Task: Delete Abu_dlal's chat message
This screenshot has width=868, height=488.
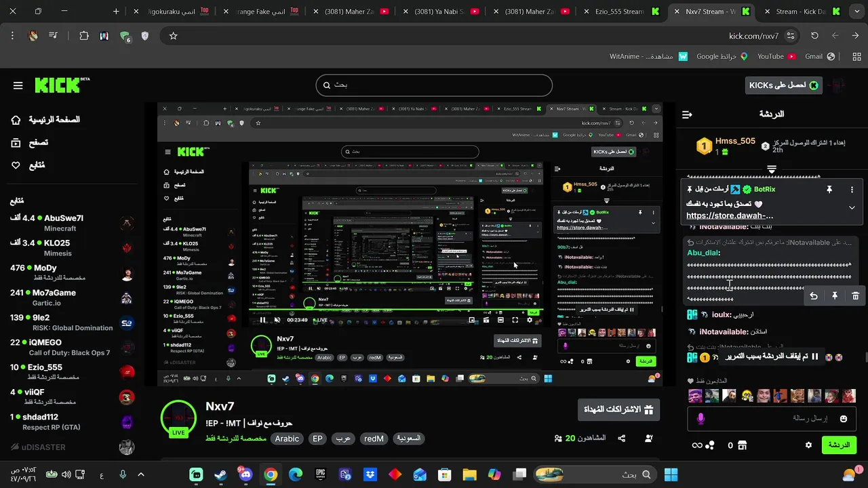Action: [x=856, y=296]
